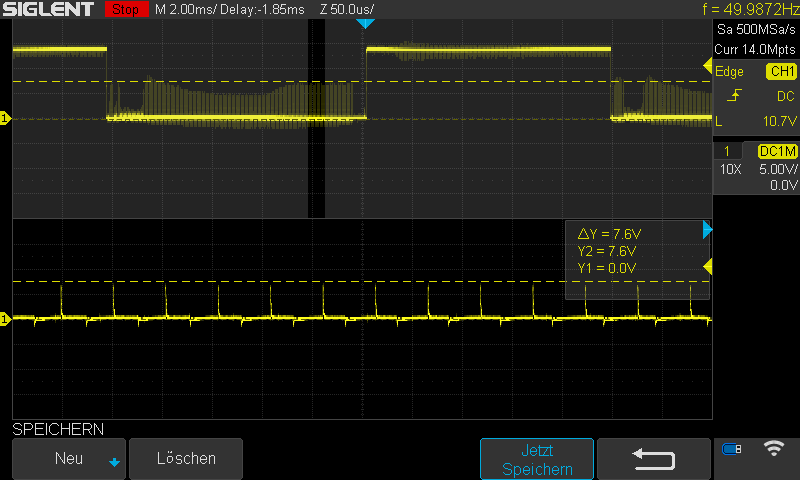The height and width of the screenshot is (480, 800).
Task: Click the Y2 = 7.6V cursor readout
Action: point(607,251)
